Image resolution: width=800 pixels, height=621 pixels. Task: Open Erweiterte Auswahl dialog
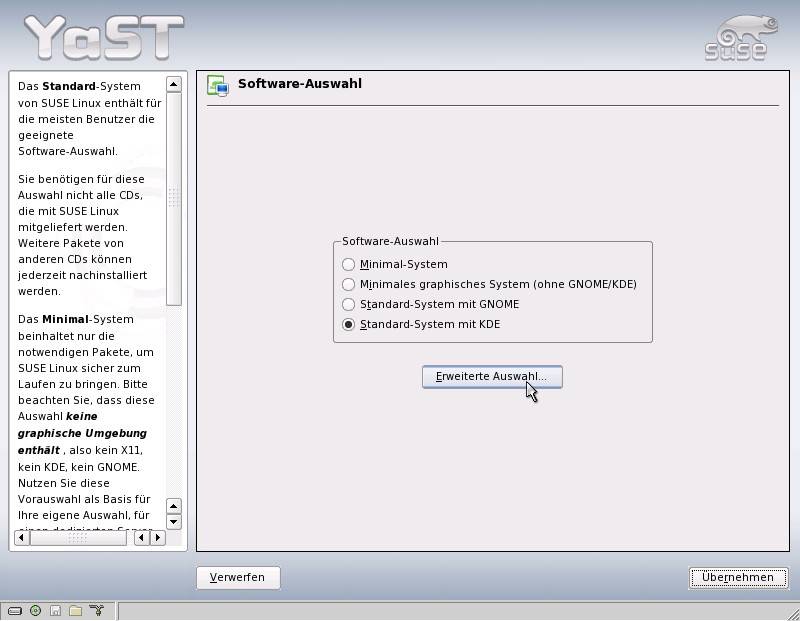click(492, 377)
